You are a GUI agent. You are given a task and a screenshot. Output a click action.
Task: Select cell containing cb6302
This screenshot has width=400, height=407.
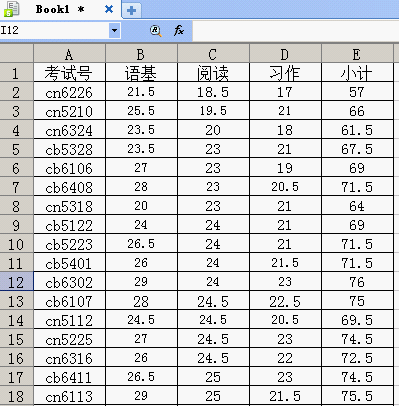click(69, 281)
